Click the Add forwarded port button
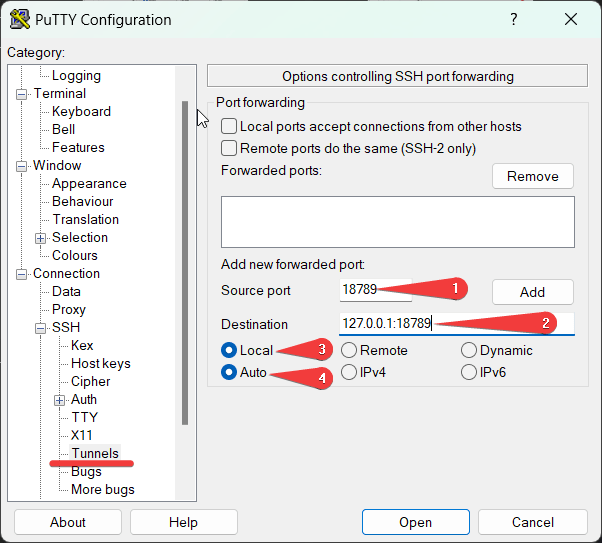The height and width of the screenshot is (543, 602). [532, 292]
